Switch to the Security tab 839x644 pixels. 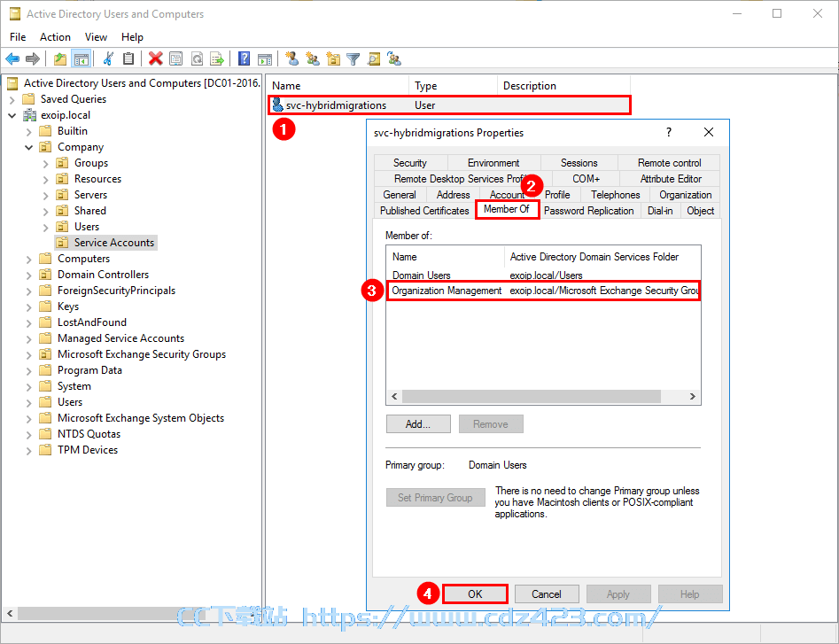tap(410, 163)
